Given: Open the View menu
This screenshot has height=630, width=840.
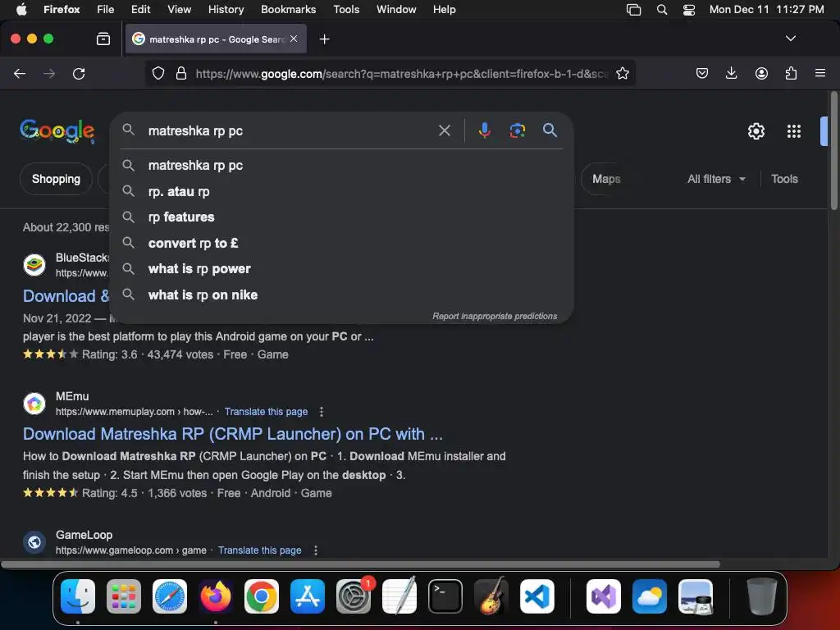Looking at the screenshot, I should click(x=179, y=10).
